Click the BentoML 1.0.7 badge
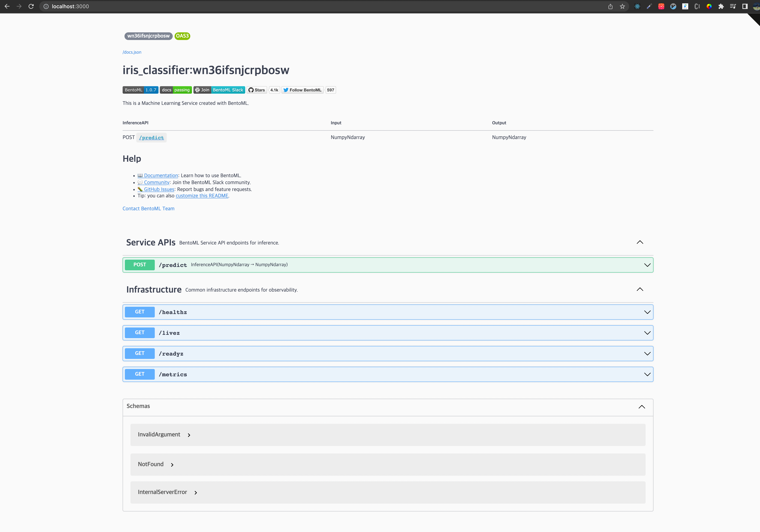The height and width of the screenshot is (532, 760). [x=140, y=90]
